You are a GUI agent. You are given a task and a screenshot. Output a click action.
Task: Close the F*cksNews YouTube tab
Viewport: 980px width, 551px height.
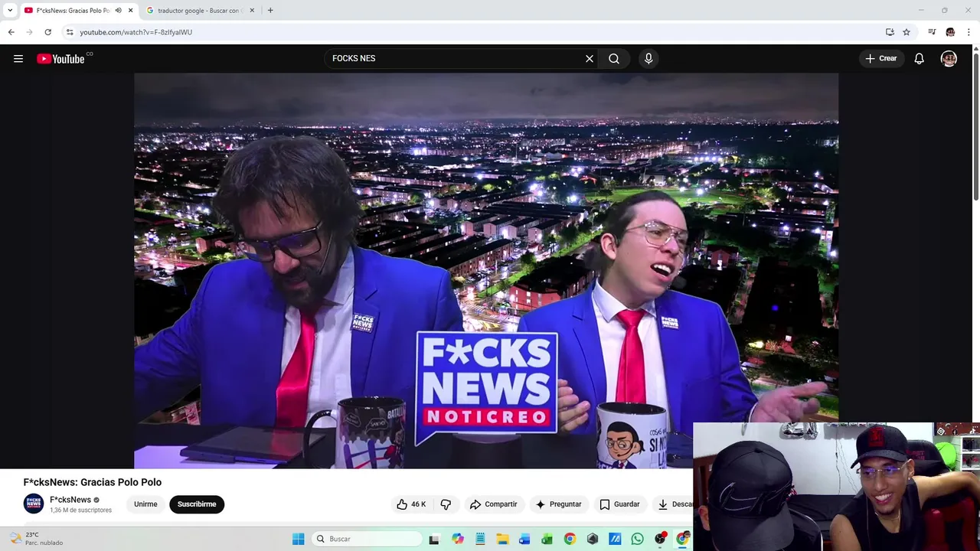tap(130, 11)
